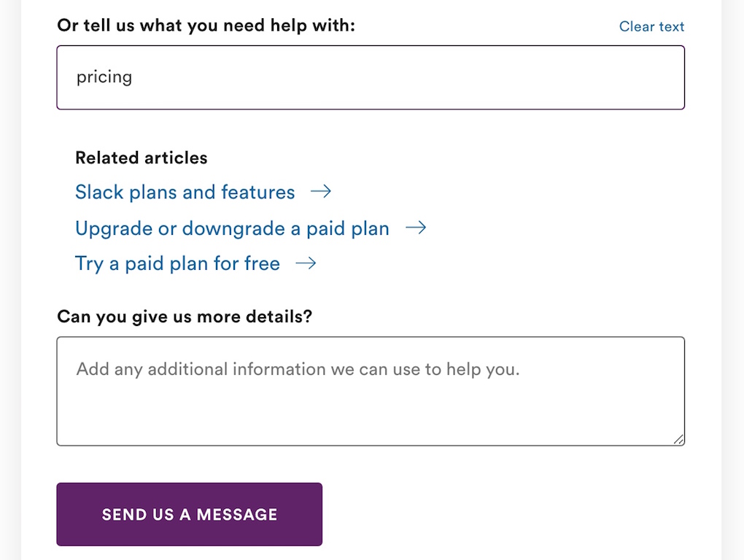
Task: Click the resize handle of the details textarea
Action: coord(678,440)
